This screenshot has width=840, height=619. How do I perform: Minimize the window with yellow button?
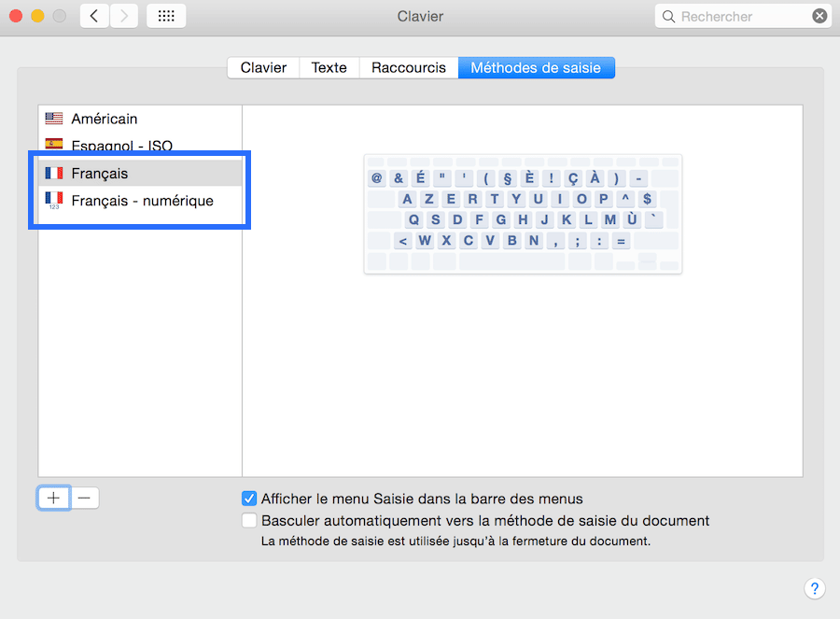[37, 16]
